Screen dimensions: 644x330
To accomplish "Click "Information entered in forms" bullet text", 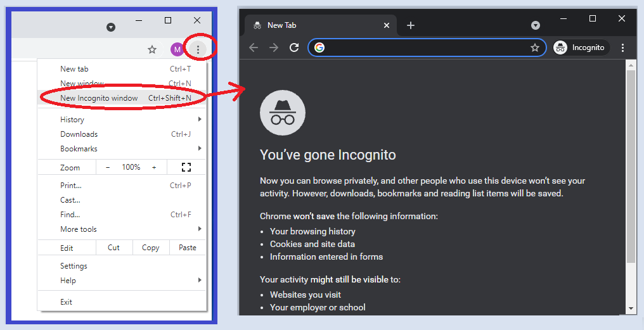I will click(326, 257).
